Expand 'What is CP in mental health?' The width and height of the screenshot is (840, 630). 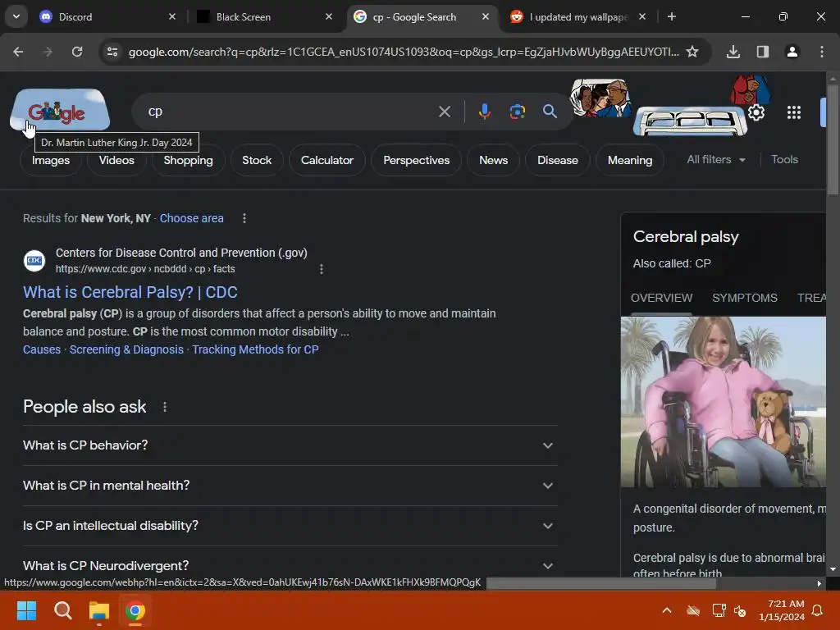click(290, 486)
